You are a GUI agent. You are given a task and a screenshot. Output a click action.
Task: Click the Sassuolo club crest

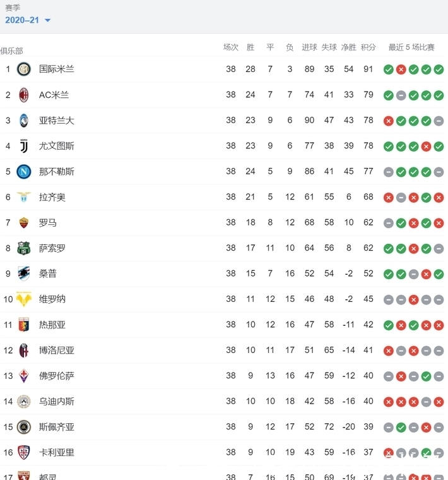tap(23, 248)
